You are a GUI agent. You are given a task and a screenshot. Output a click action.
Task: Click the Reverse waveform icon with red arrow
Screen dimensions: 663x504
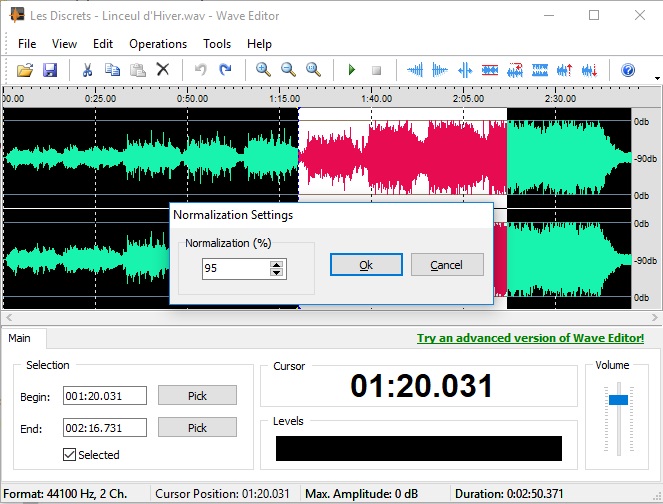click(x=515, y=70)
